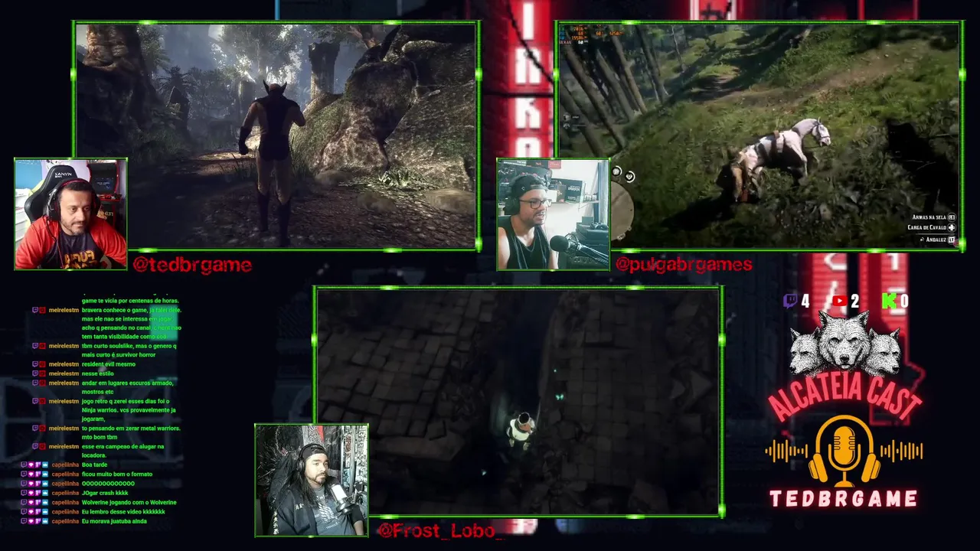This screenshot has height=551, width=980.
Task: Click the YouTube viewer number 2
Action: 854,302
